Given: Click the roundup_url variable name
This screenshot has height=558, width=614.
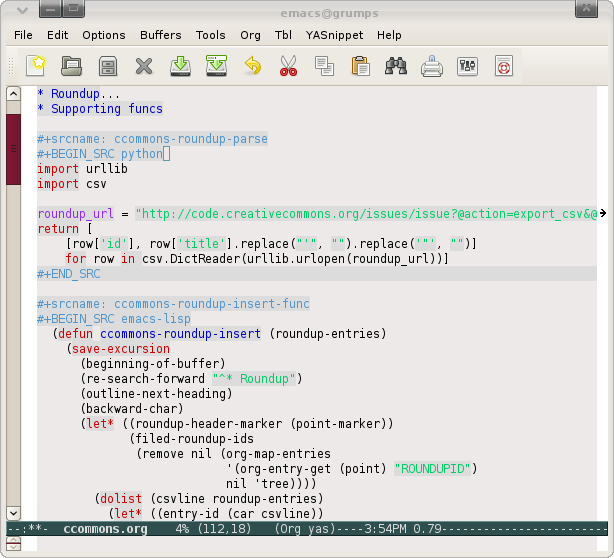Looking at the screenshot, I should [x=76, y=214].
